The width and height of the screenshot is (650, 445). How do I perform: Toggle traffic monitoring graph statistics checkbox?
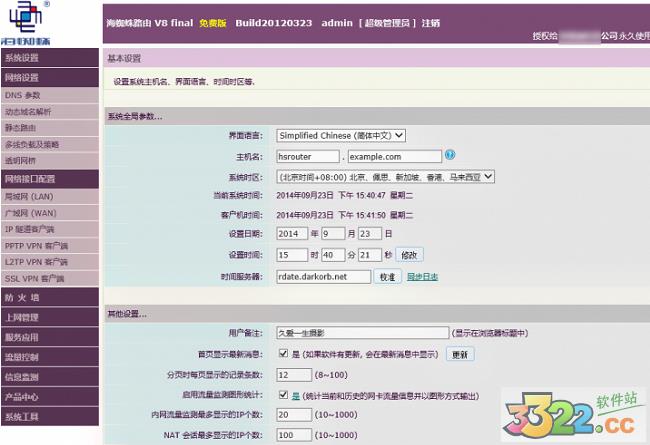click(x=284, y=395)
